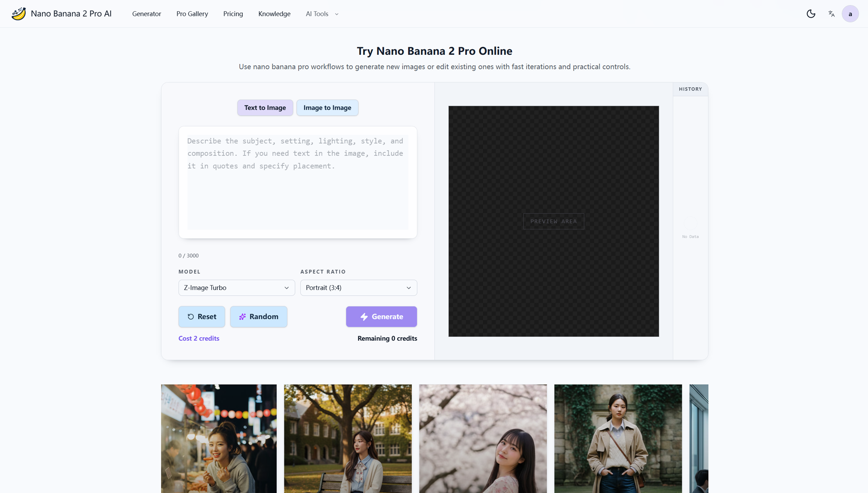Click the Nano Banana logo icon
This screenshot has height=493, width=868.
click(18, 14)
